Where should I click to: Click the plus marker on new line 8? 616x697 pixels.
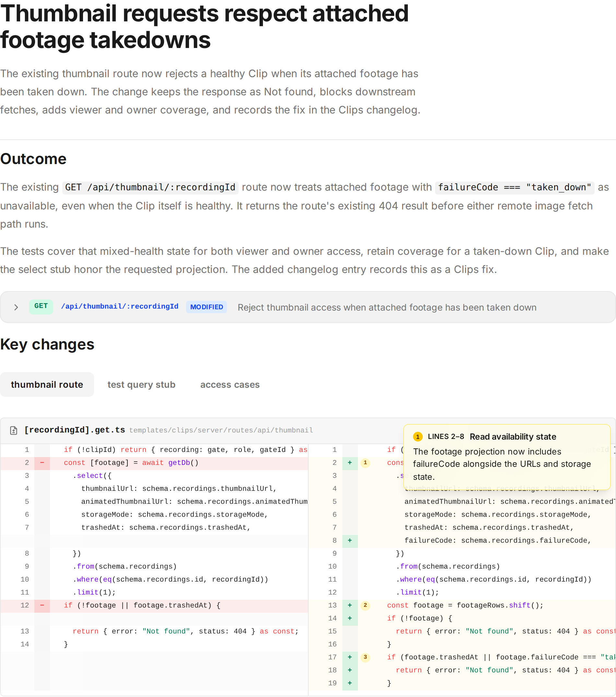coord(350,540)
